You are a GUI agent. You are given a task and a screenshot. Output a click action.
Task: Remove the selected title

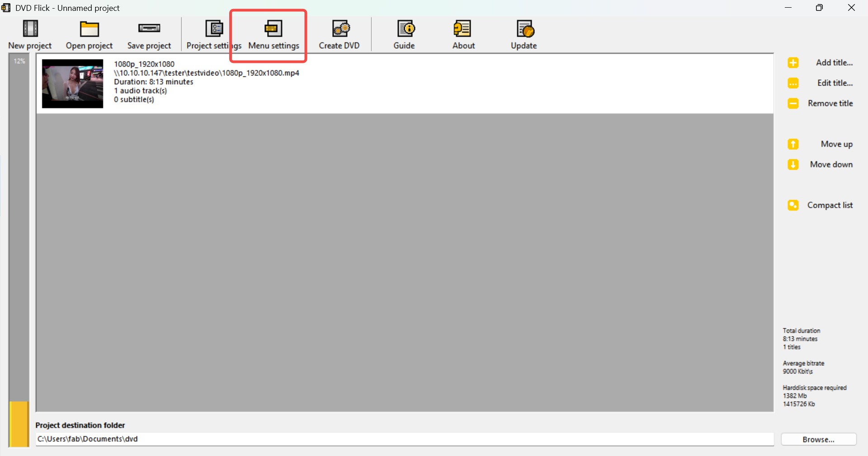[x=831, y=103]
